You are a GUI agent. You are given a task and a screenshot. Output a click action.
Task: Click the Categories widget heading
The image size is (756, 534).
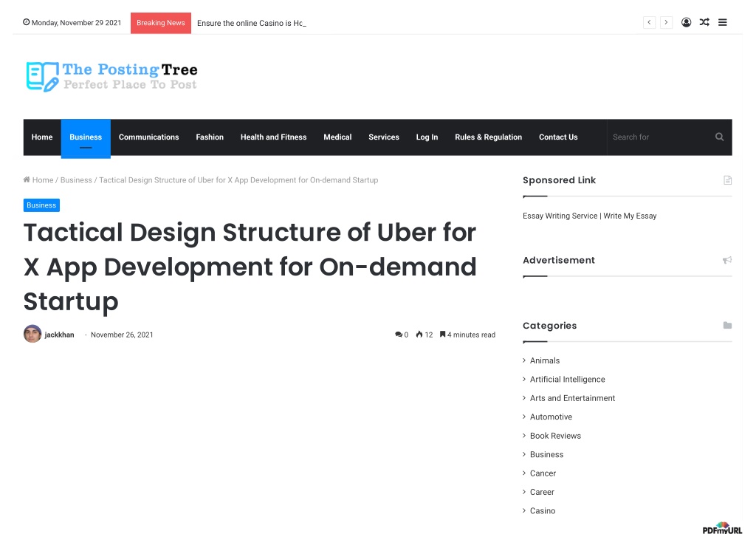(549, 326)
